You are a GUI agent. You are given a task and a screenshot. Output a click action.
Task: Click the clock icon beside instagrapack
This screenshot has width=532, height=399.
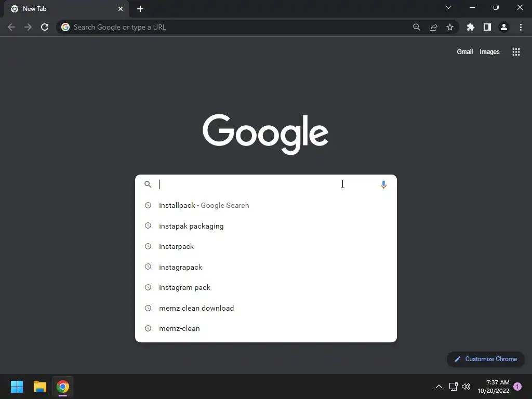pyautogui.click(x=148, y=267)
